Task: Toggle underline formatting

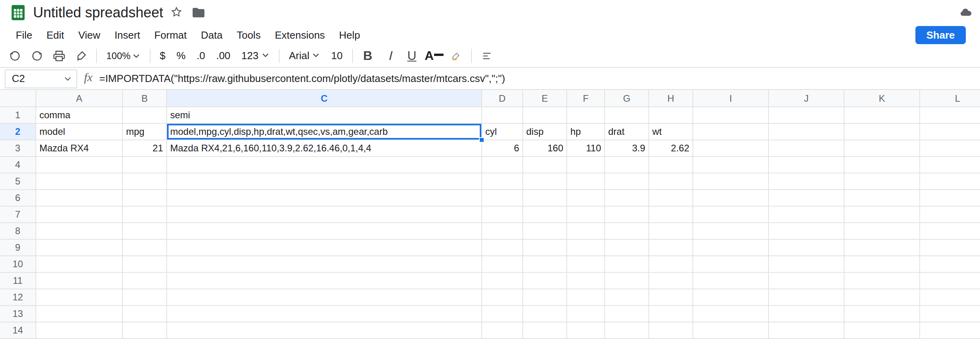Action: 412,56
